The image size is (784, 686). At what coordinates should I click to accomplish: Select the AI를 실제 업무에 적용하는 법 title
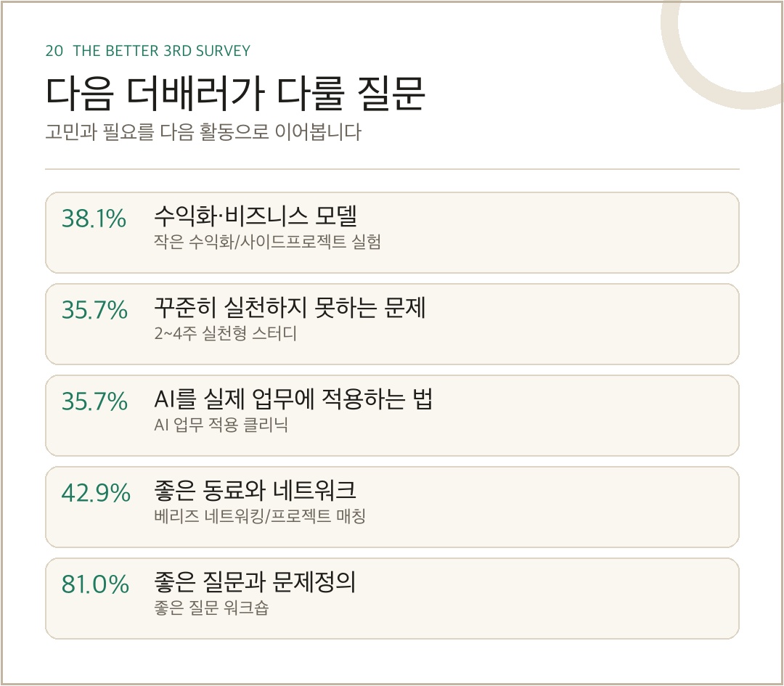pos(293,399)
